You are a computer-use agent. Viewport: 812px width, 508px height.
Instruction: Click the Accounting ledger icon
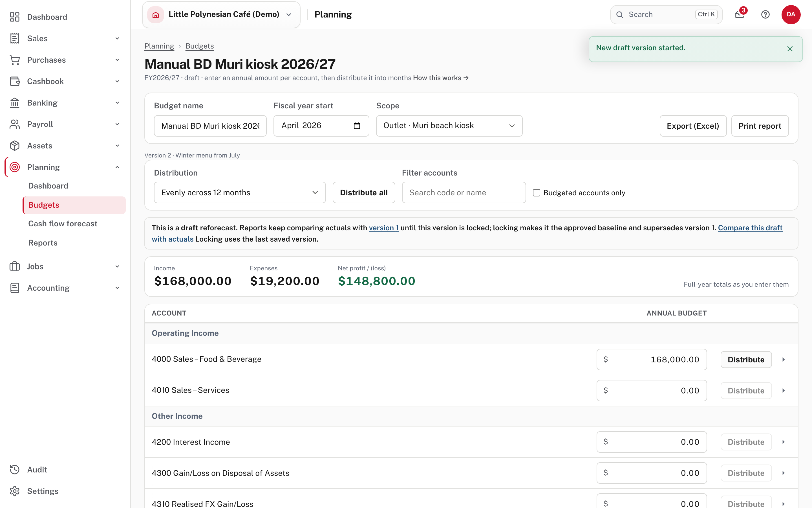tap(14, 288)
